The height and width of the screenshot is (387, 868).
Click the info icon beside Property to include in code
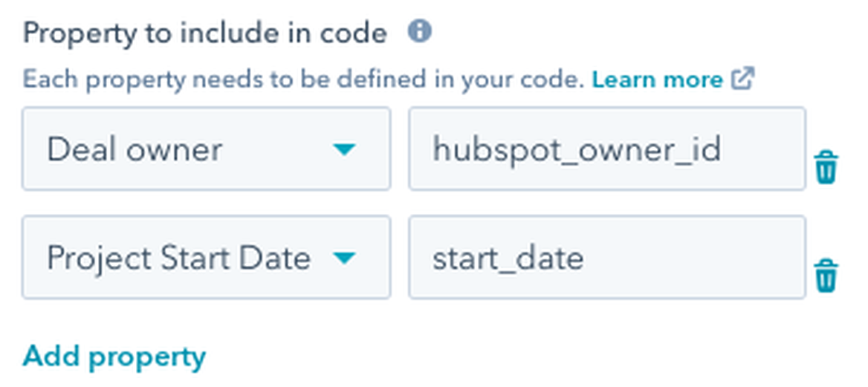(x=420, y=32)
